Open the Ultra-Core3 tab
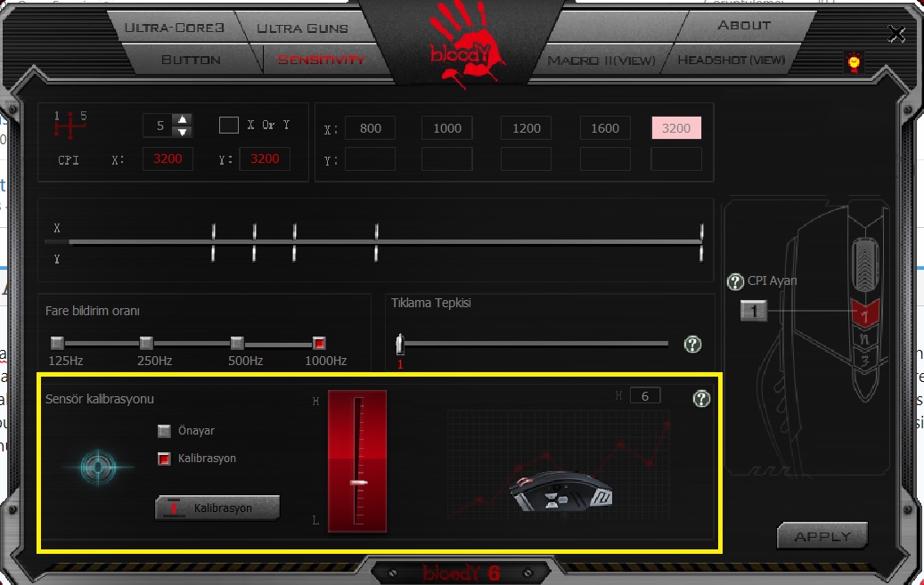924x585 pixels. (175, 28)
